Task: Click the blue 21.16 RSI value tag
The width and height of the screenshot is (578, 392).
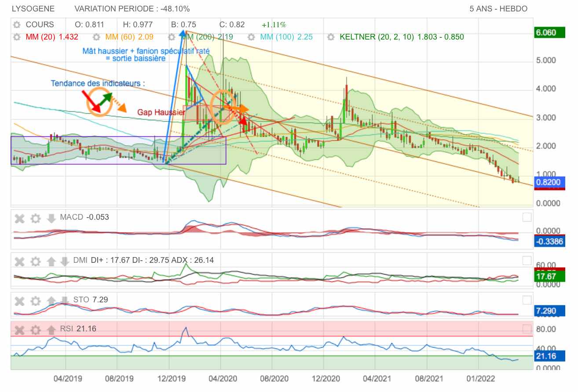Action: tap(549, 356)
